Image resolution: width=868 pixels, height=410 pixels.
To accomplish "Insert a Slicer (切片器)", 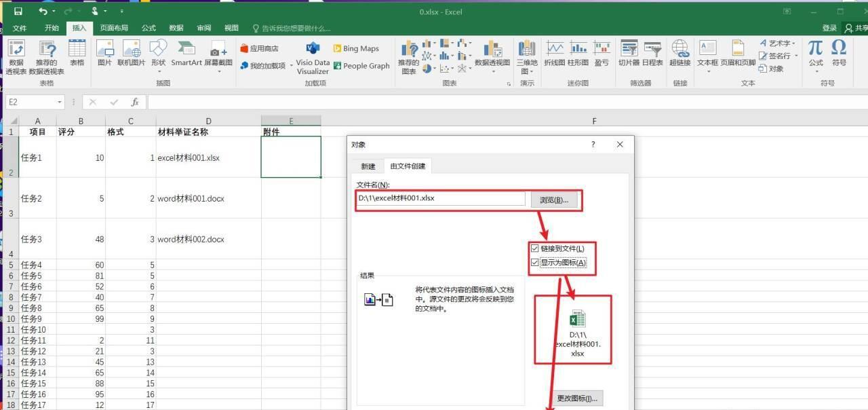I will [629, 54].
